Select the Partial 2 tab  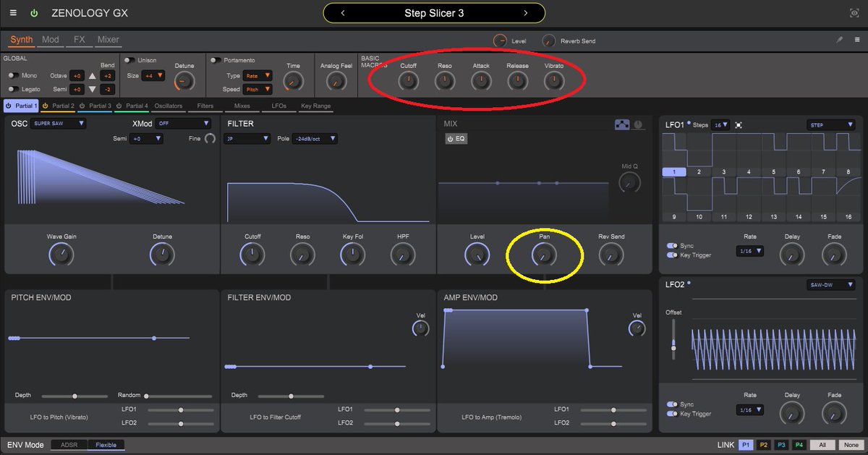coord(58,106)
